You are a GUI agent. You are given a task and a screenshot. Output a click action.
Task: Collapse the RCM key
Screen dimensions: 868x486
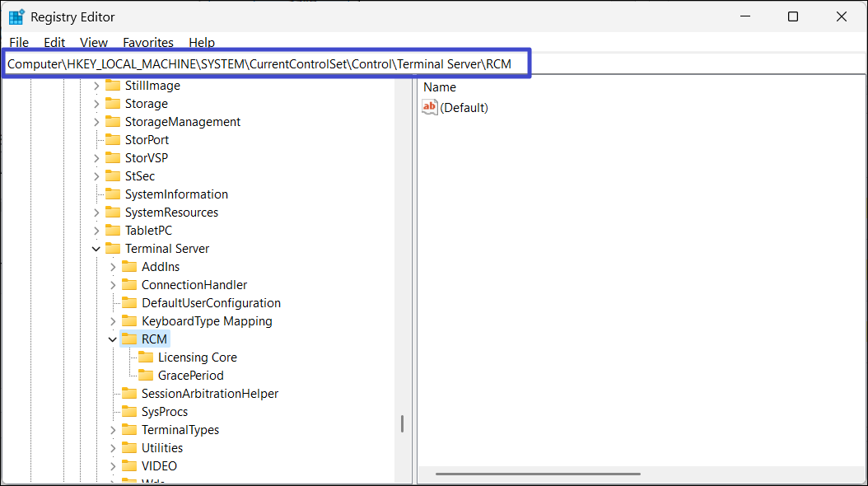(113, 339)
